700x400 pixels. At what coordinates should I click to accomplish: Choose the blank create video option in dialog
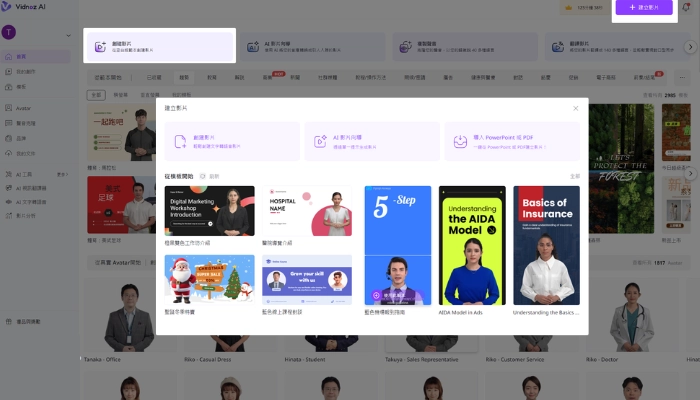pyautogui.click(x=232, y=142)
